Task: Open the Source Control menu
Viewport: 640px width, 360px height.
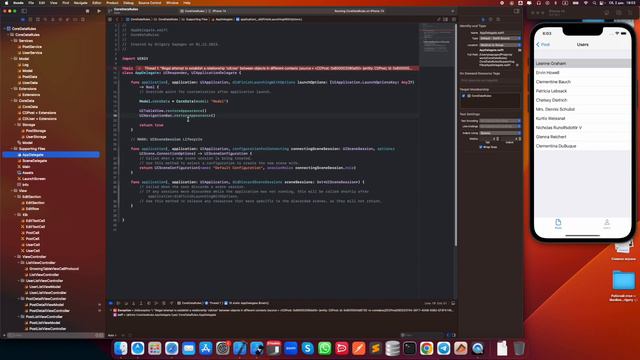Action: tap(150, 2)
